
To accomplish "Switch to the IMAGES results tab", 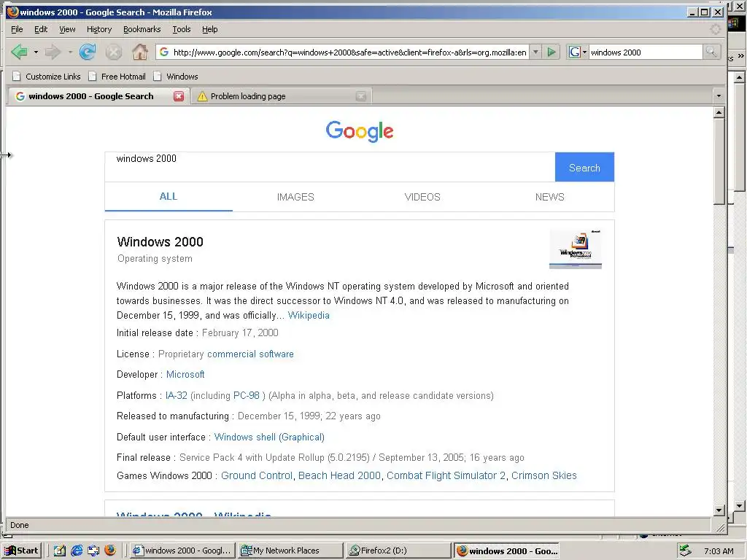I will coord(295,197).
